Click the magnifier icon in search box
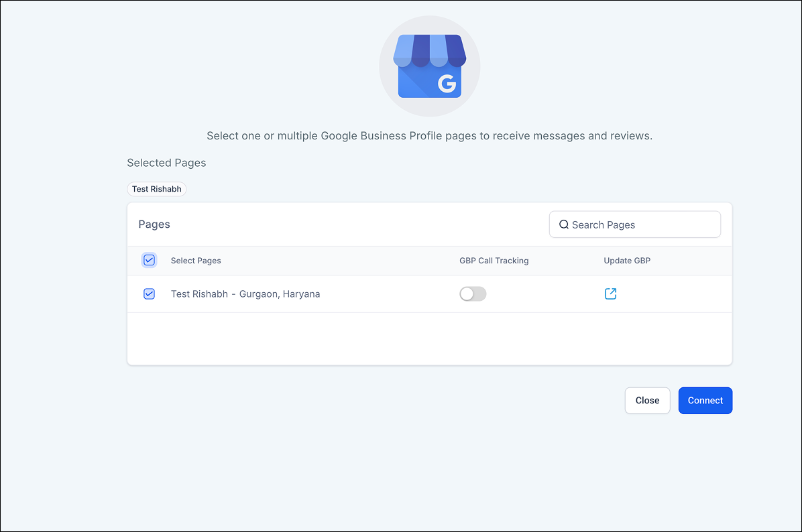 pos(564,224)
